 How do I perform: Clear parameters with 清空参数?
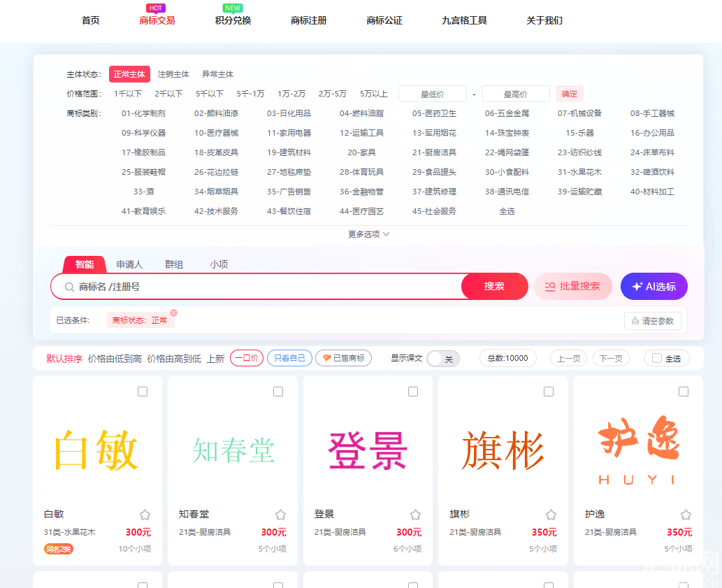653,321
